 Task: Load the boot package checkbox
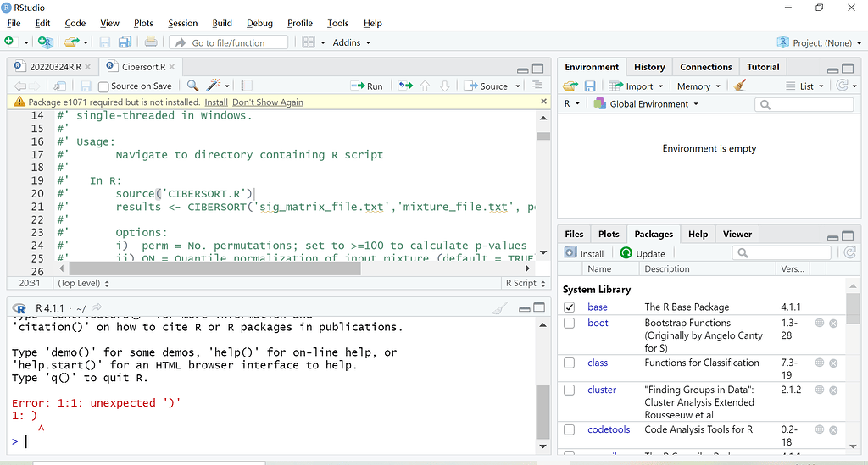point(569,323)
